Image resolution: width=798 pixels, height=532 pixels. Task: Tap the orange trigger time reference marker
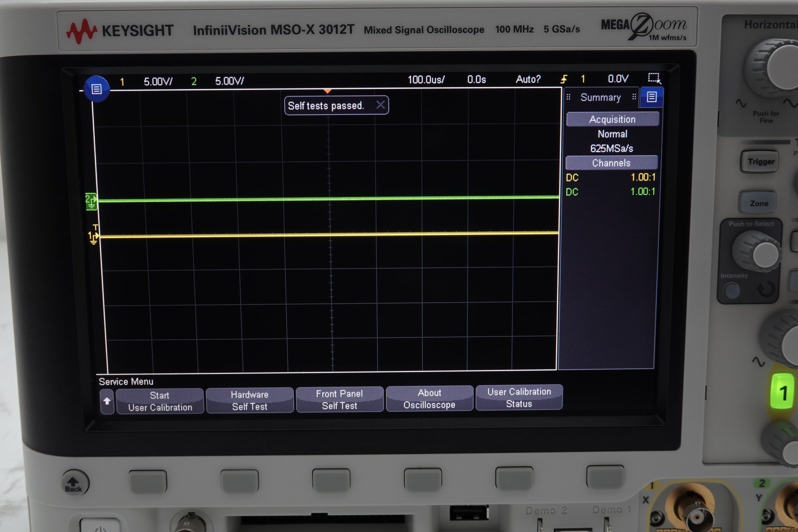tap(327, 91)
